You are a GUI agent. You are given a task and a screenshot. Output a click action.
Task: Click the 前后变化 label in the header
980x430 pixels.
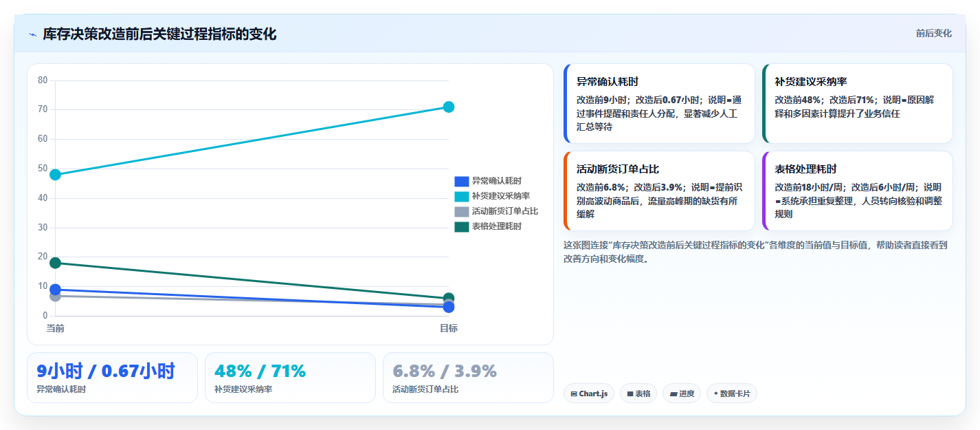(934, 33)
